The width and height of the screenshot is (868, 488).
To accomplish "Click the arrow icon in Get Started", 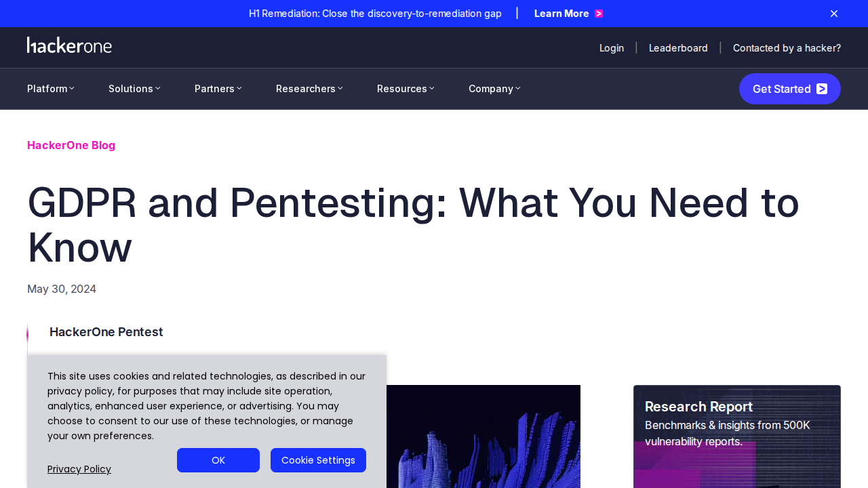I will click(822, 89).
